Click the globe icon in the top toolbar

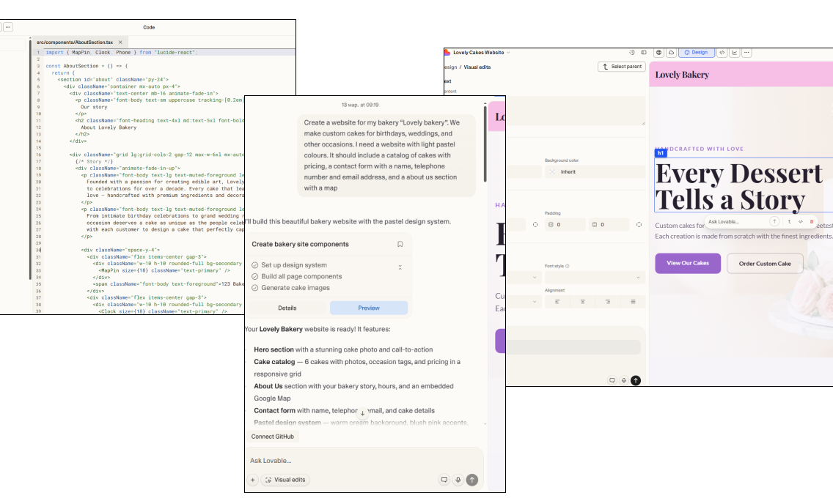[x=659, y=53]
